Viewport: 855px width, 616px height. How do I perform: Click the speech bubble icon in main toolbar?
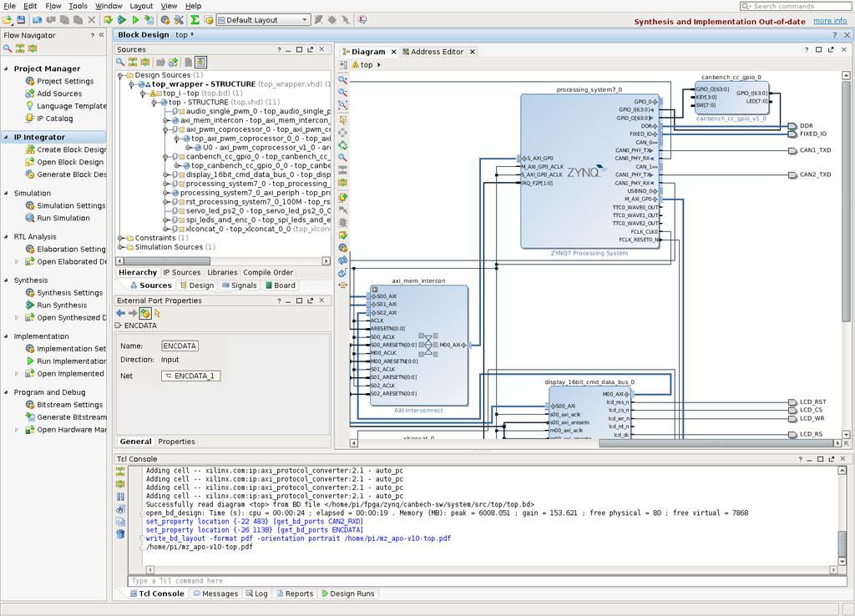click(x=362, y=20)
